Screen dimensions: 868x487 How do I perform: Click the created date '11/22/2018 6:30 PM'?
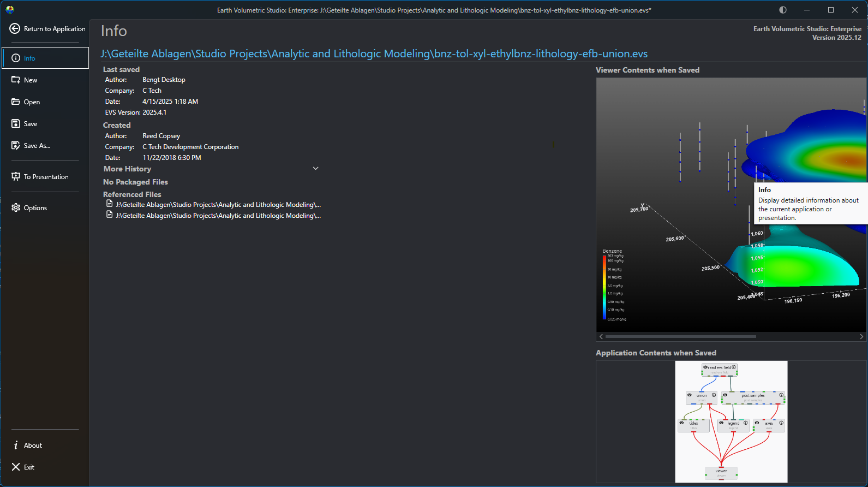pyautogui.click(x=172, y=158)
